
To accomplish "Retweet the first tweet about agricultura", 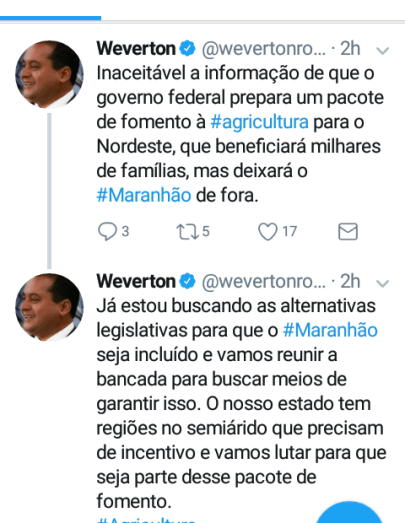I will [188, 231].
